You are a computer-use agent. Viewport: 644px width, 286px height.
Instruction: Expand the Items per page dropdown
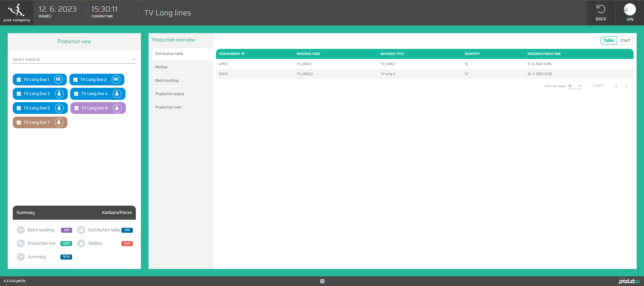575,86
